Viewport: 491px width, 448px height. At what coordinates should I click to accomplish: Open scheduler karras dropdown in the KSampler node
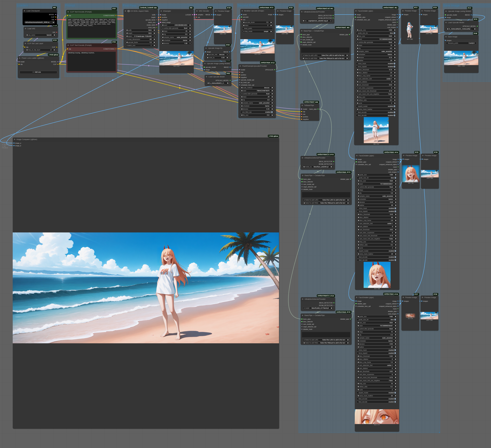point(176,40)
